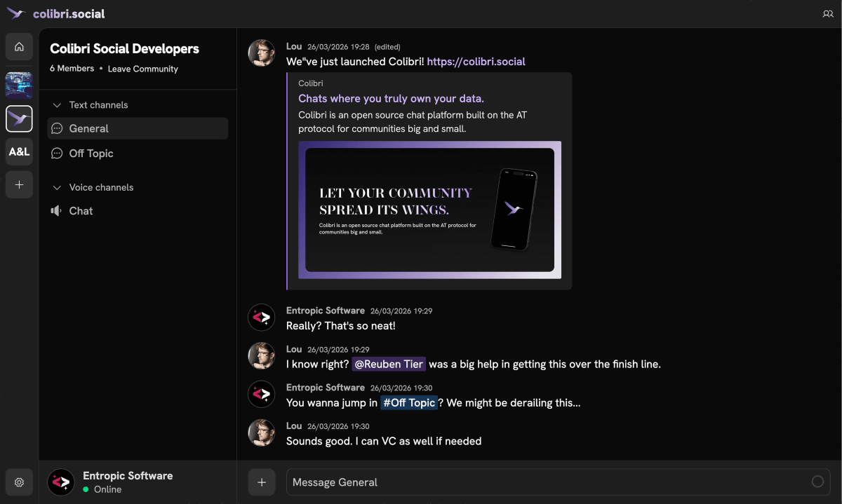The width and height of the screenshot is (842, 504).
Task: Show the members list icon at top right
Action: [827, 14]
